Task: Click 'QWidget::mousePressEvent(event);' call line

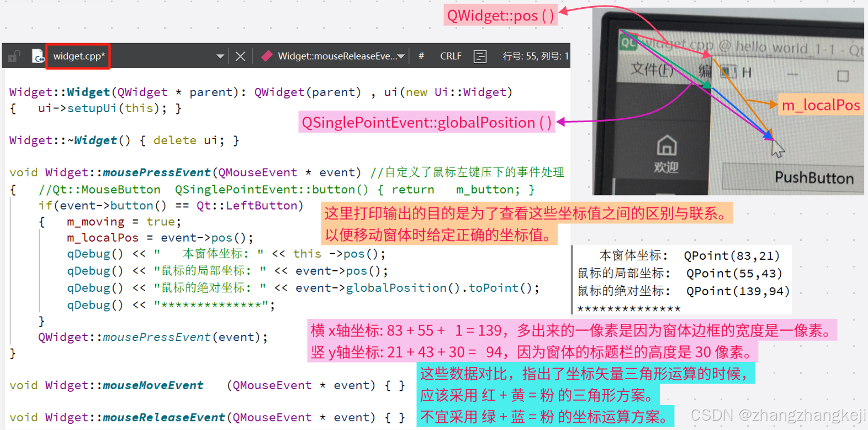Action: pos(153,337)
